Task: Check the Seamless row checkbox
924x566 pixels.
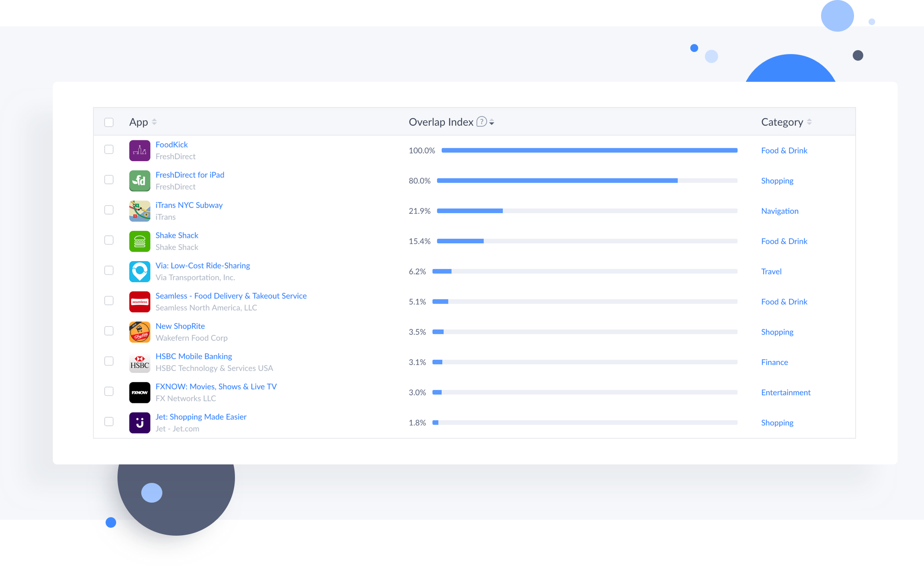Action: pyautogui.click(x=109, y=300)
